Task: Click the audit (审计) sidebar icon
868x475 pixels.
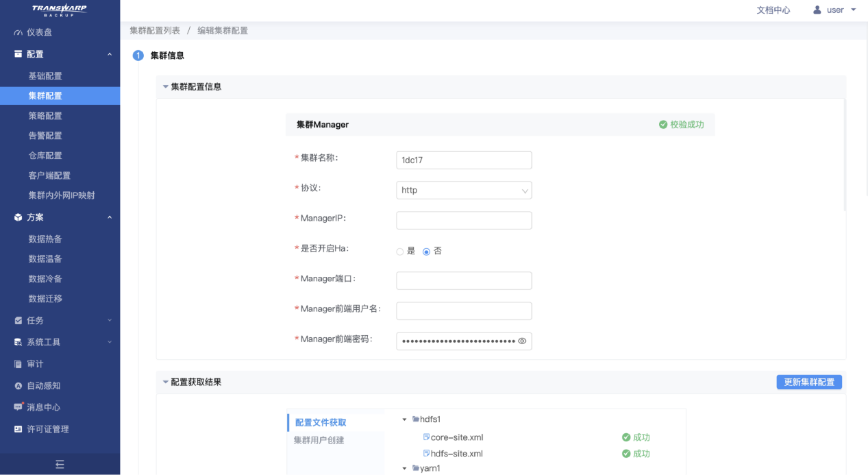Action: (x=18, y=364)
